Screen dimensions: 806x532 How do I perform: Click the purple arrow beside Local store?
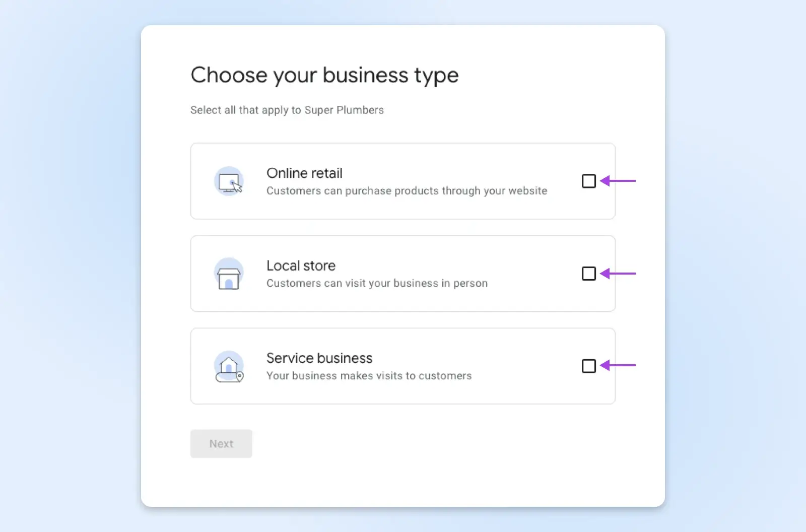618,274
